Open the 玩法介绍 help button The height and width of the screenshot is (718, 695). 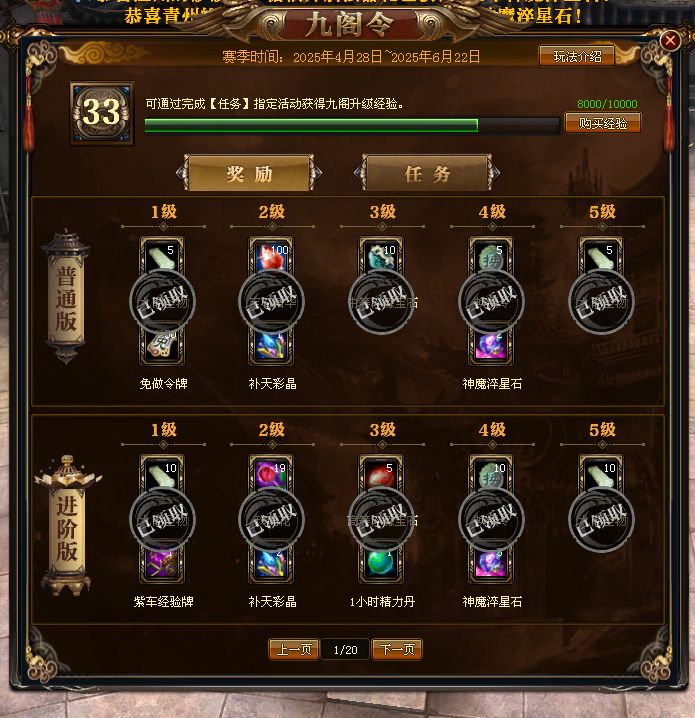click(x=577, y=56)
